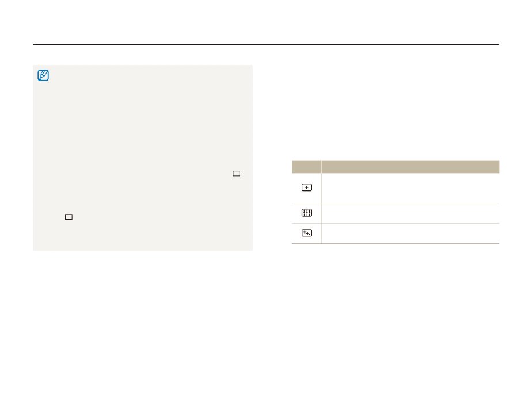Click the wide tan header cell for descriptions

click(x=410, y=167)
